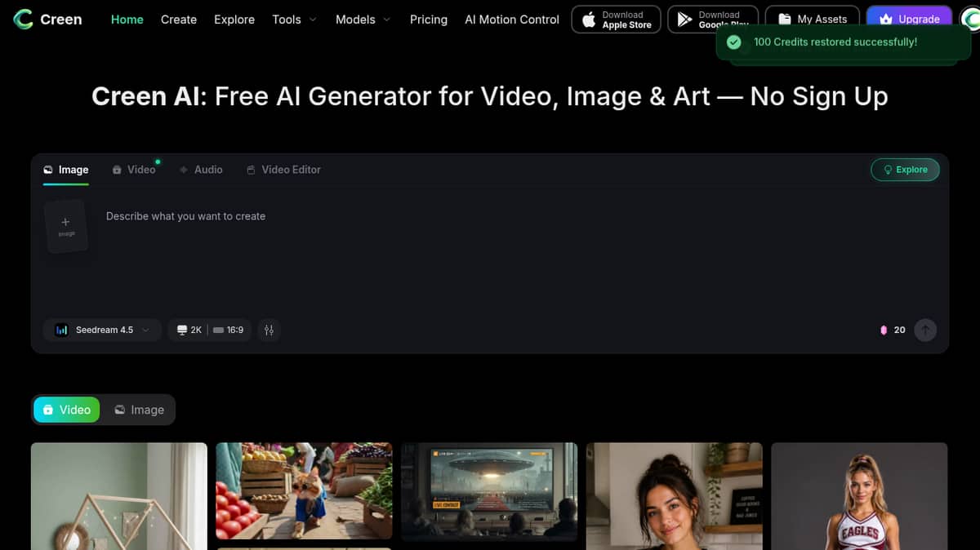Open the Eagles cheerleader thumbnail
Viewport: 980px width, 550px height.
859,496
